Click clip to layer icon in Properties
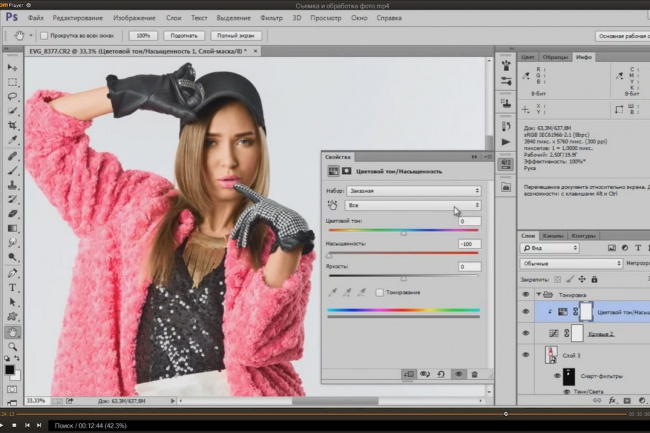The width and height of the screenshot is (650, 433). 408,374
